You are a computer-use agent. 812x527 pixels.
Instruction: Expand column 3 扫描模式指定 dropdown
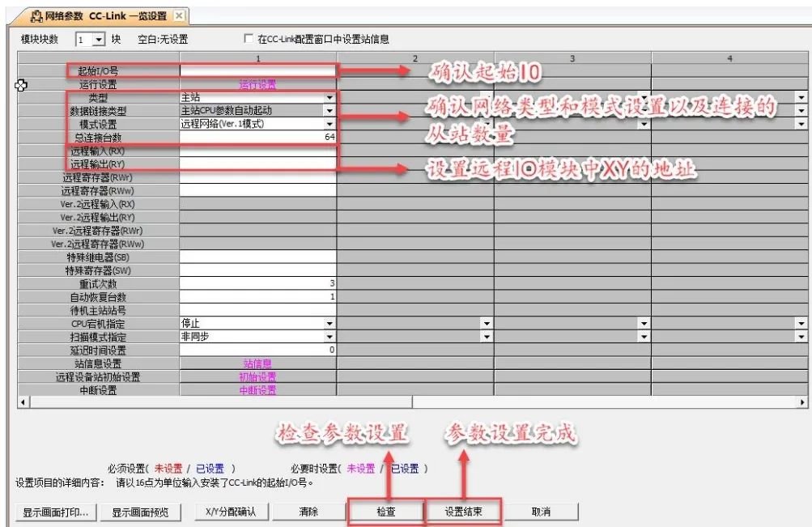[644, 337]
